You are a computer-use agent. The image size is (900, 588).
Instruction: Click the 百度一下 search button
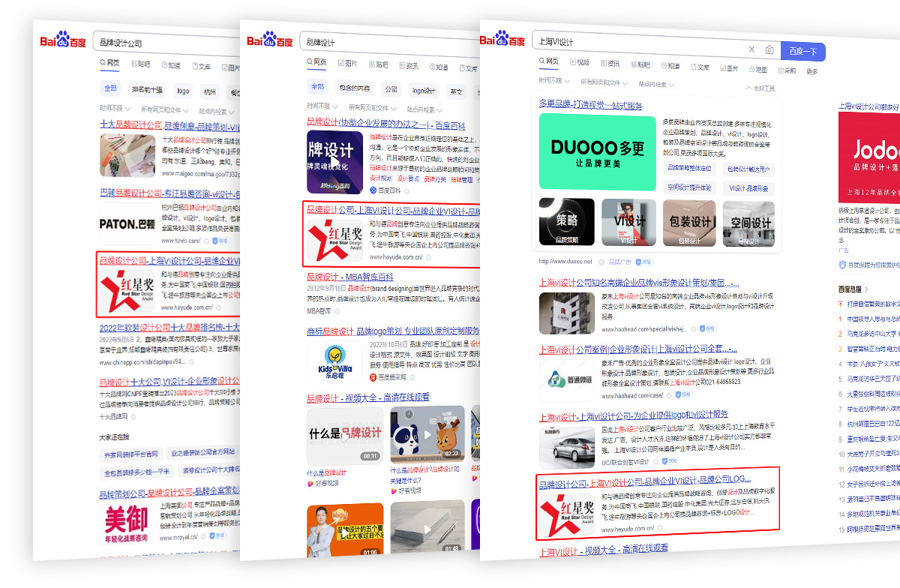pyautogui.click(x=802, y=52)
